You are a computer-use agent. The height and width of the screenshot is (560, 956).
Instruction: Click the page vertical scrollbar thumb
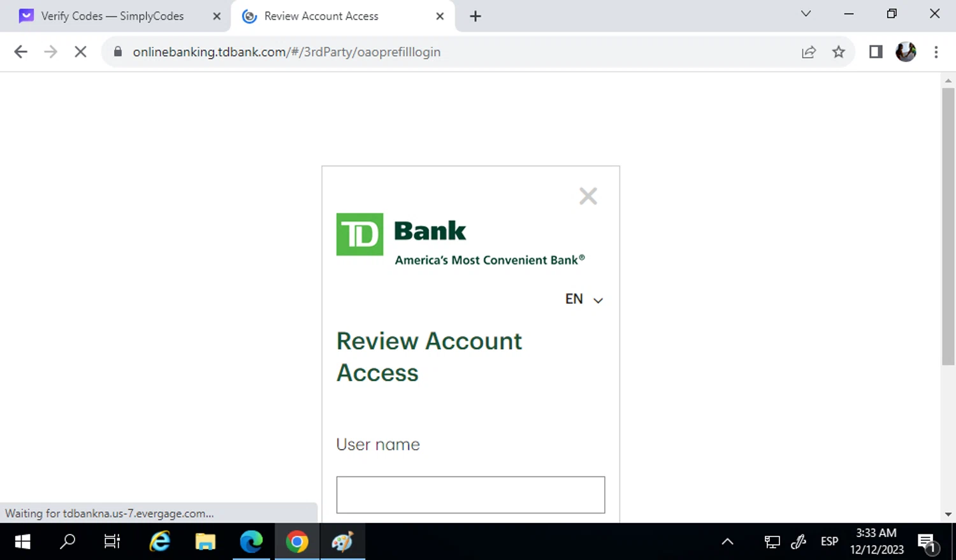click(x=948, y=227)
